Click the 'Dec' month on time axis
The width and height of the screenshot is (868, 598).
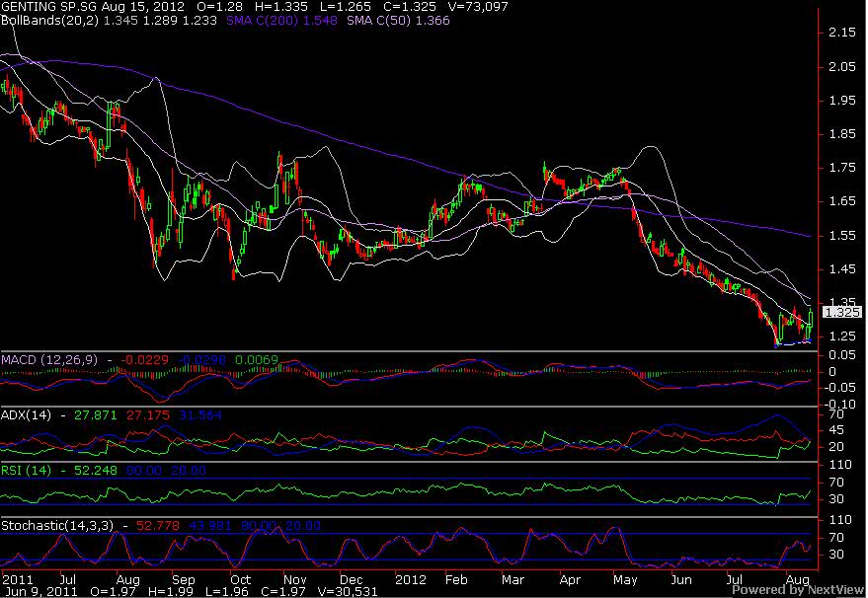click(351, 580)
